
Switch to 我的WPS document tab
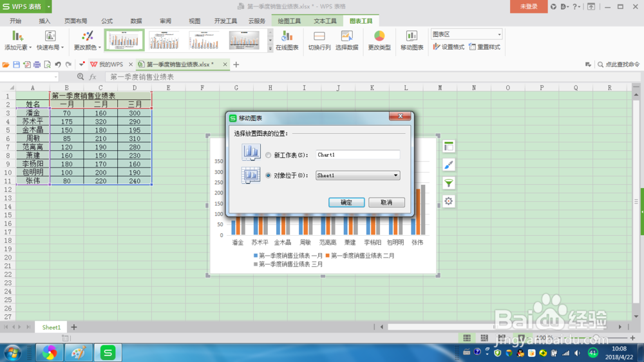pyautogui.click(x=111, y=64)
